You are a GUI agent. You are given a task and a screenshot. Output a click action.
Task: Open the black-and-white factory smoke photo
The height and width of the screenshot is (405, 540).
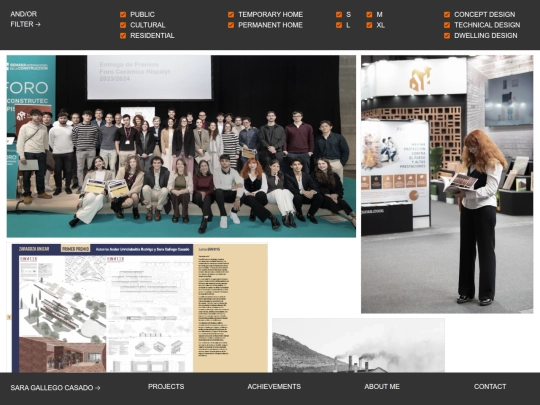point(359,345)
